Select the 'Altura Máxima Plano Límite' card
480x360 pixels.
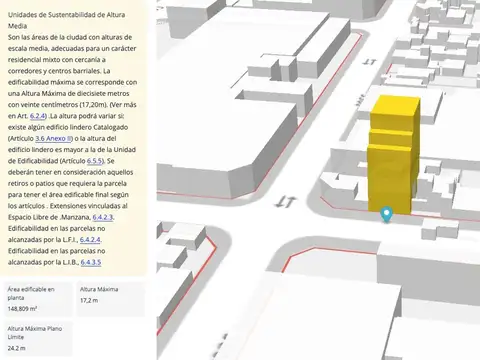[38, 339]
